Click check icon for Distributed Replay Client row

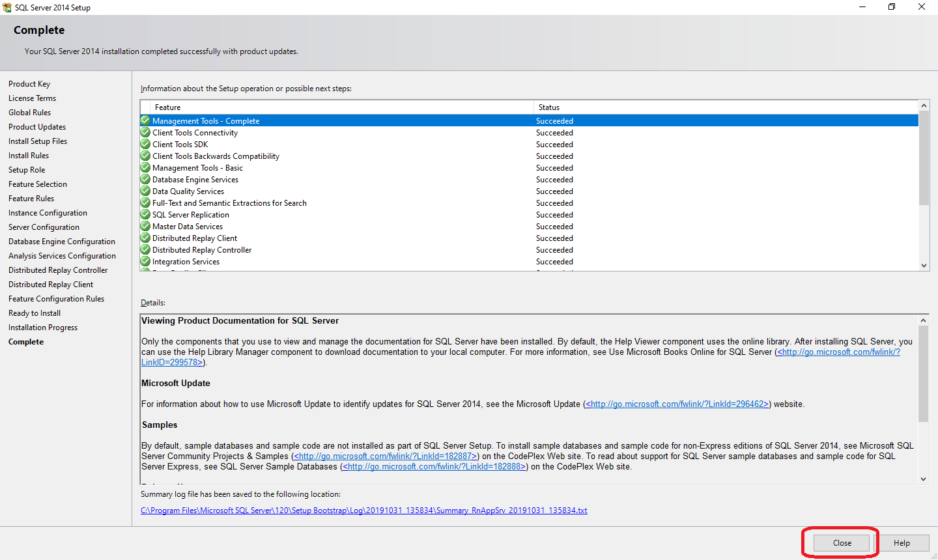pyautogui.click(x=145, y=238)
